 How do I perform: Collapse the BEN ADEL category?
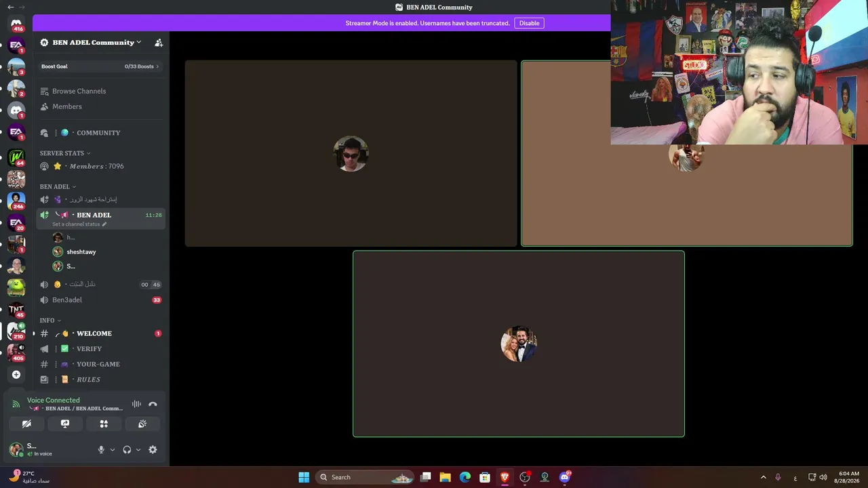58,186
